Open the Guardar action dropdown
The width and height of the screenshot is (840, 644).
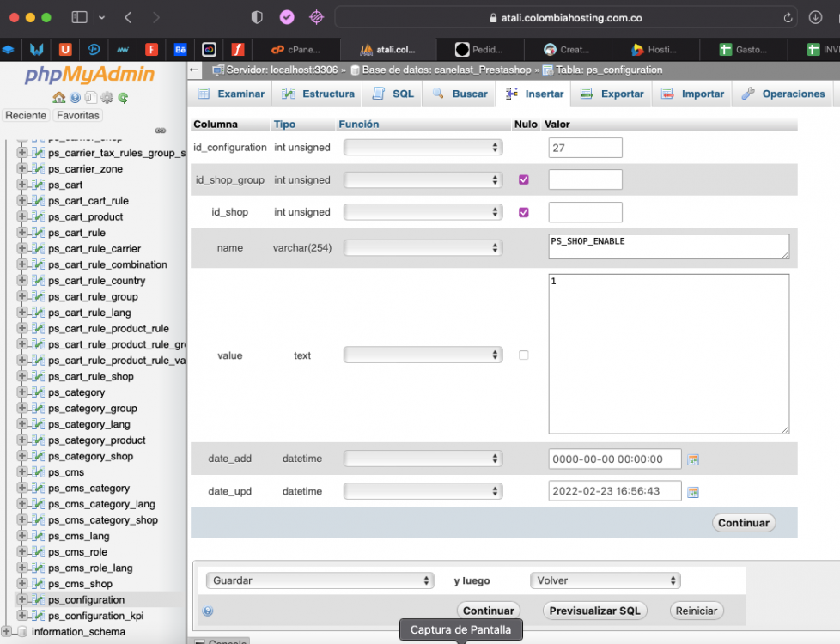320,580
